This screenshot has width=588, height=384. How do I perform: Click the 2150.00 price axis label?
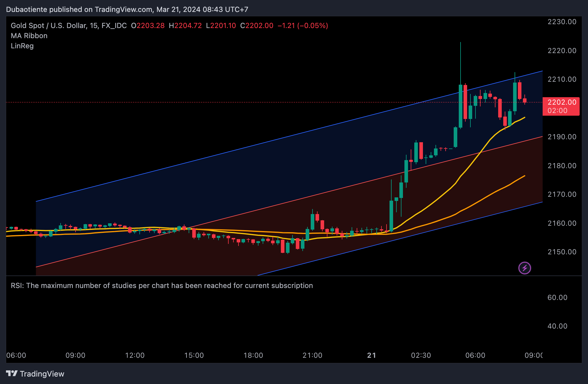click(562, 252)
